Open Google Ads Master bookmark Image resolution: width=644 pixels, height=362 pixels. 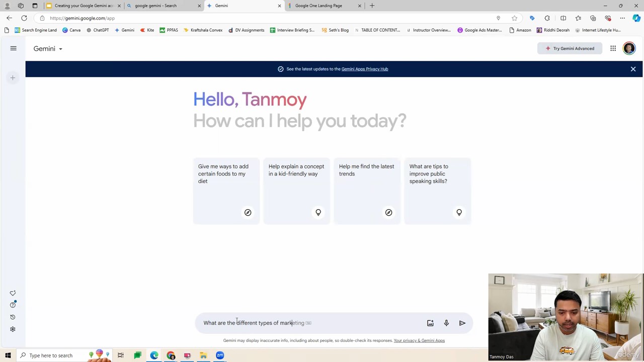[x=479, y=30]
